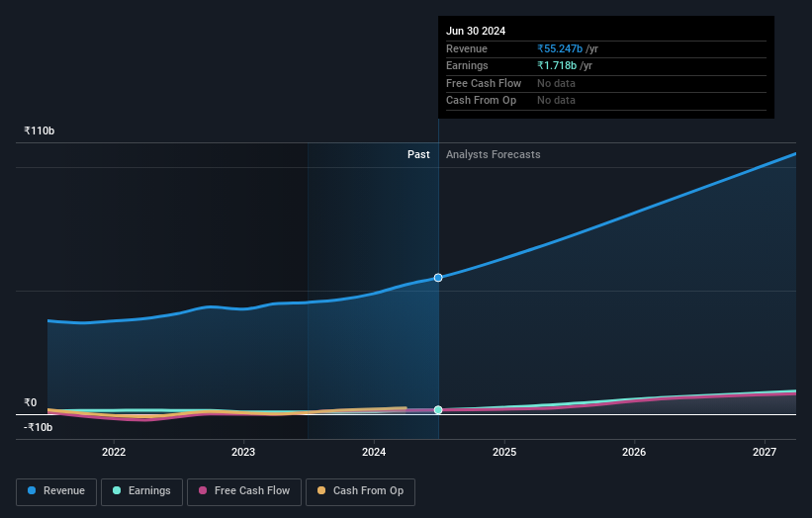Click the ₹55.247b revenue value in tooltip

point(560,48)
